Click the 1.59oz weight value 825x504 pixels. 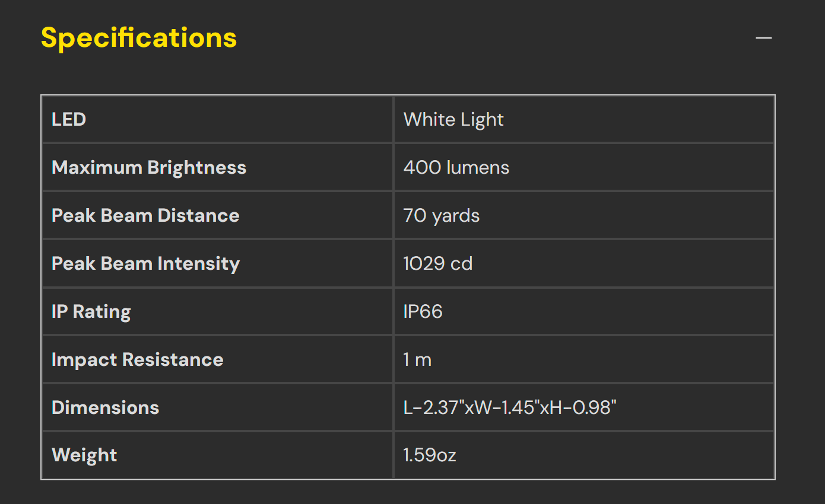[x=430, y=455]
